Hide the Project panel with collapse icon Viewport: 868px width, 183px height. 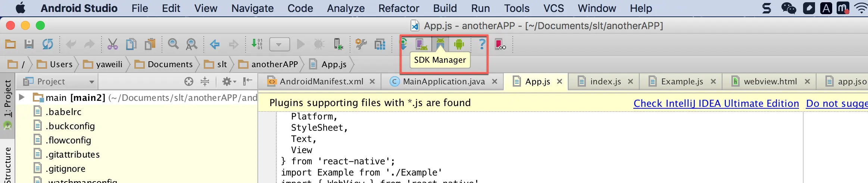tap(247, 81)
